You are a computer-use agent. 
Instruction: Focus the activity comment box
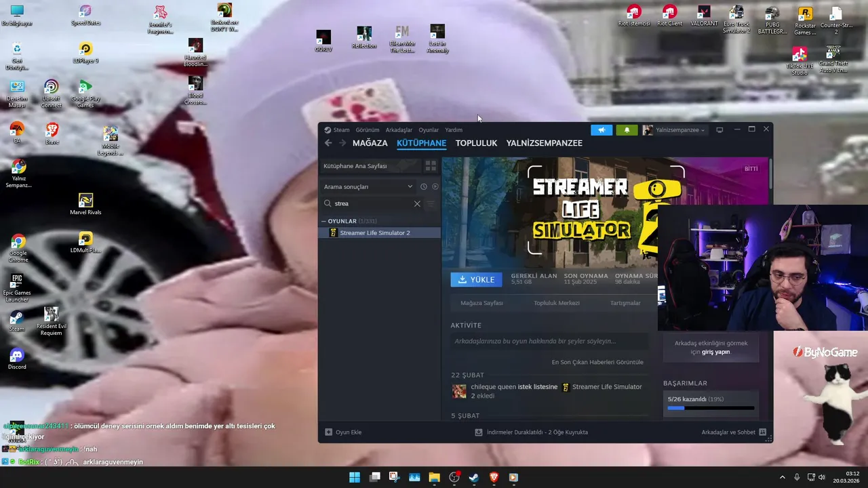(x=549, y=342)
